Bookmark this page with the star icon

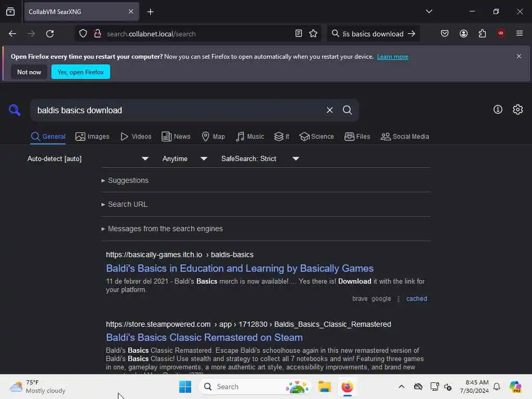313,34
